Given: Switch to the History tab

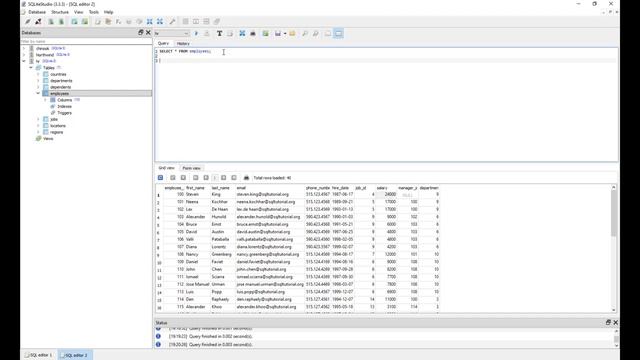Looking at the screenshot, I should [183, 43].
